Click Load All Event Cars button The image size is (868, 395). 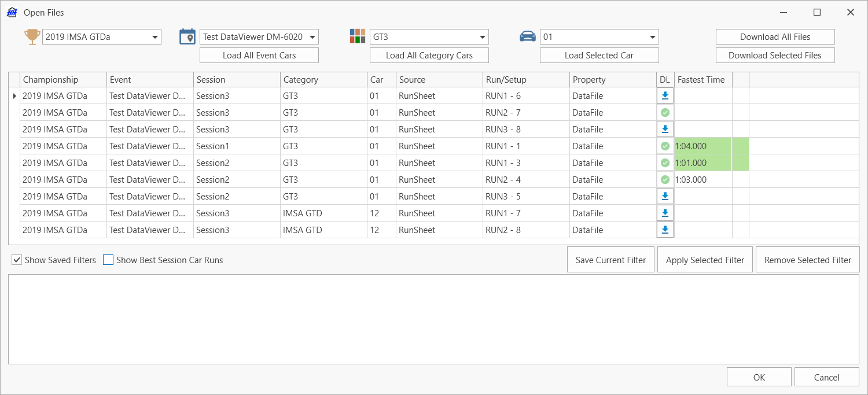(x=259, y=56)
